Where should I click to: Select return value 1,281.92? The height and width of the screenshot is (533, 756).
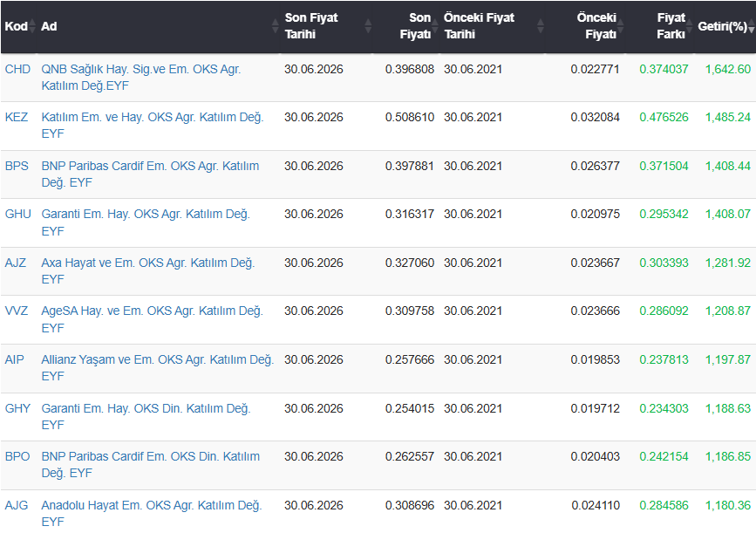[x=728, y=263]
